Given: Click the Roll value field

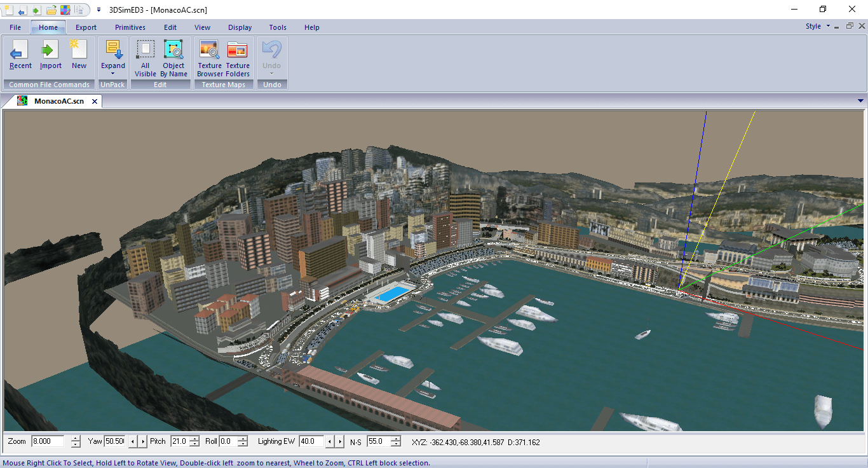Looking at the screenshot, I should [x=227, y=441].
